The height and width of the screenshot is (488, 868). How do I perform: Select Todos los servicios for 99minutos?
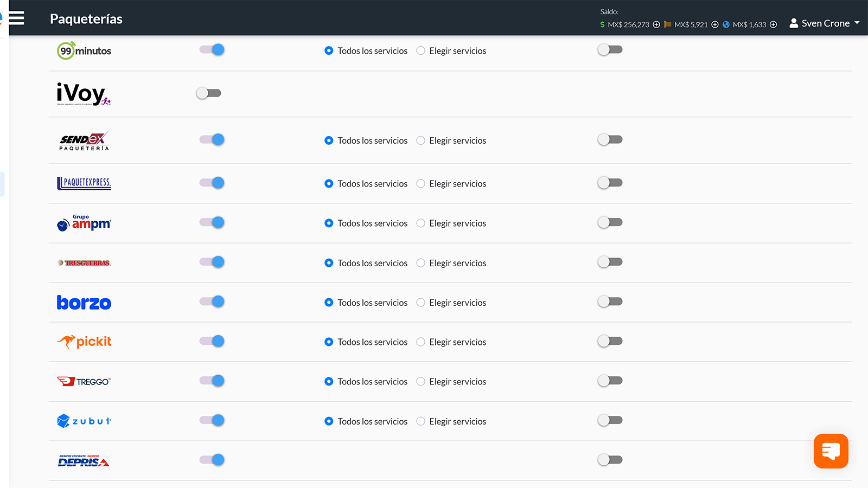[329, 50]
